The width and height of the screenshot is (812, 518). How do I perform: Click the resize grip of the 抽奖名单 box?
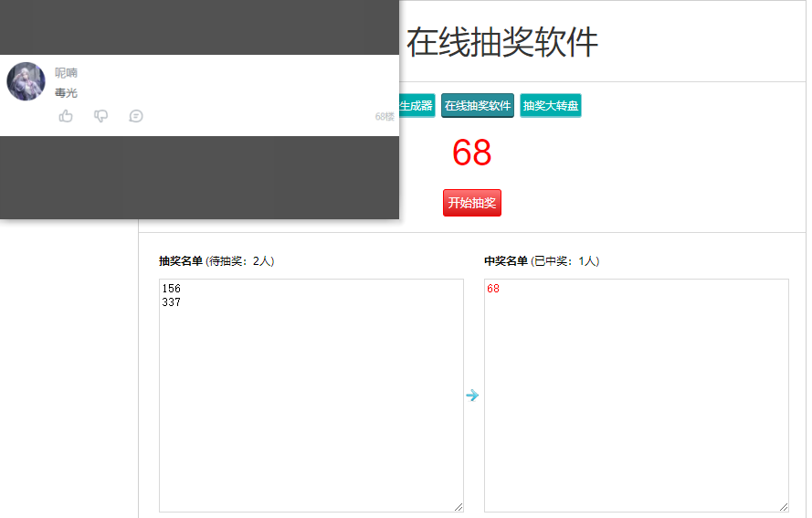tap(459, 507)
